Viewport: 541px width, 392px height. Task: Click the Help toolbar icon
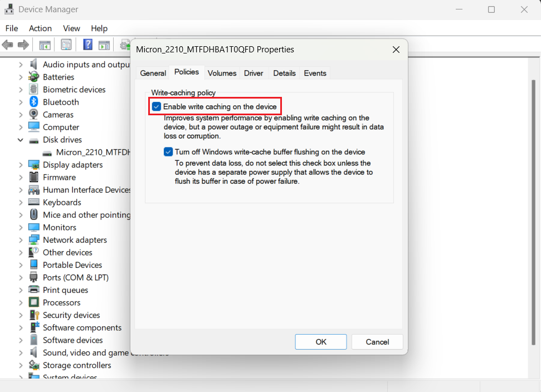tap(87, 44)
